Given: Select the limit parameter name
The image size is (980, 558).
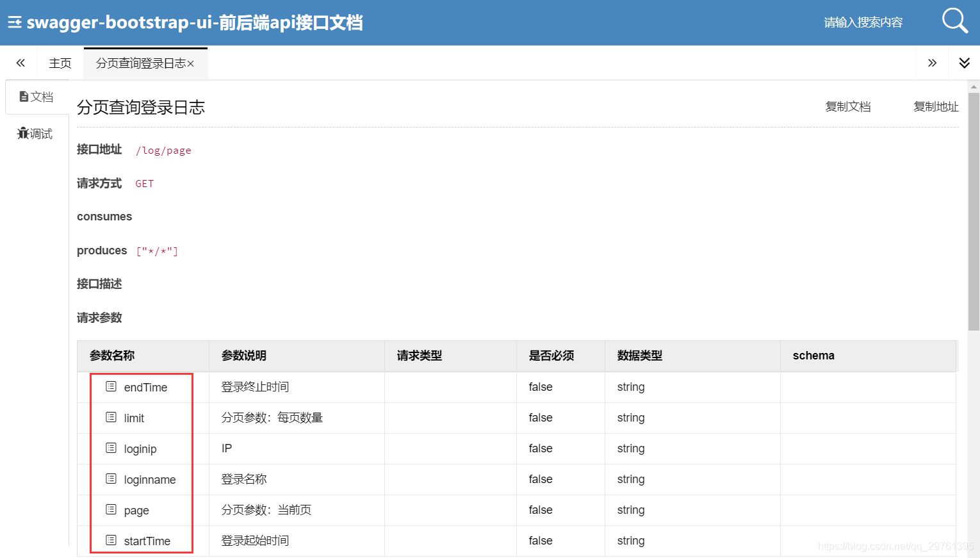Looking at the screenshot, I should tap(134, 418).
